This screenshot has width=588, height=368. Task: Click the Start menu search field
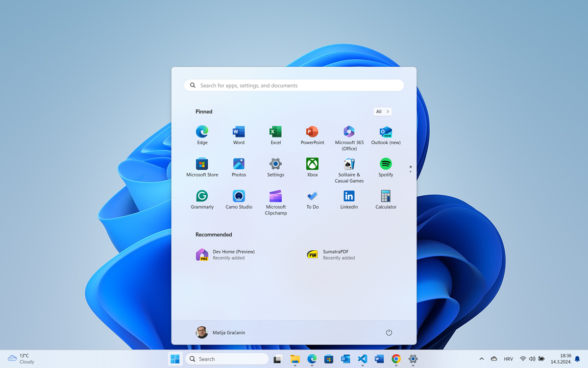[x=294, y=85]
